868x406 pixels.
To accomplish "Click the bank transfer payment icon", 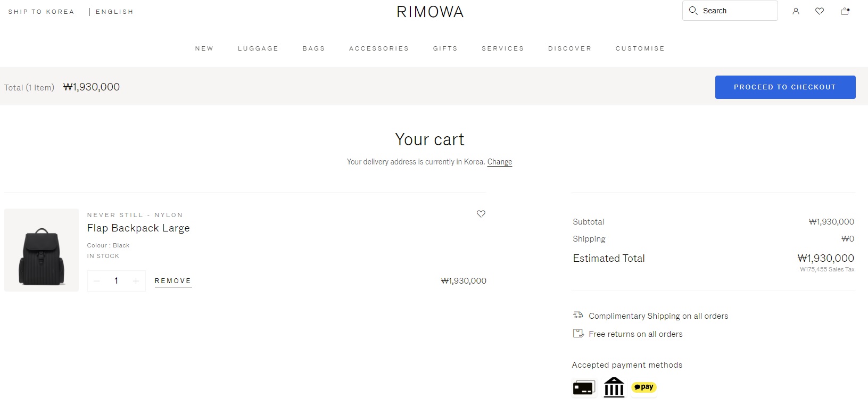I will 614,388.
